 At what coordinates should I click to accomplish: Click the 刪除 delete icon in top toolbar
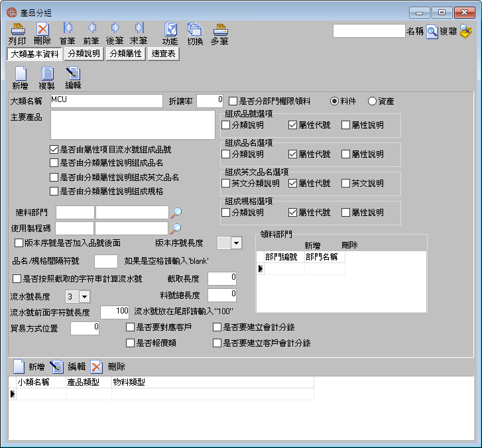click(42, 33)
